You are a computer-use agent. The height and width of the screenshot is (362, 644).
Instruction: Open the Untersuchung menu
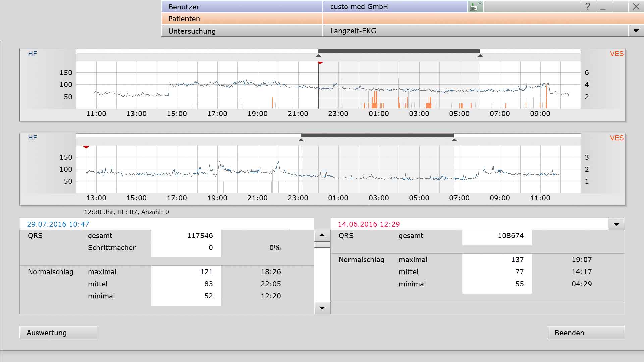pyautogui.click(x=242, y=31)
